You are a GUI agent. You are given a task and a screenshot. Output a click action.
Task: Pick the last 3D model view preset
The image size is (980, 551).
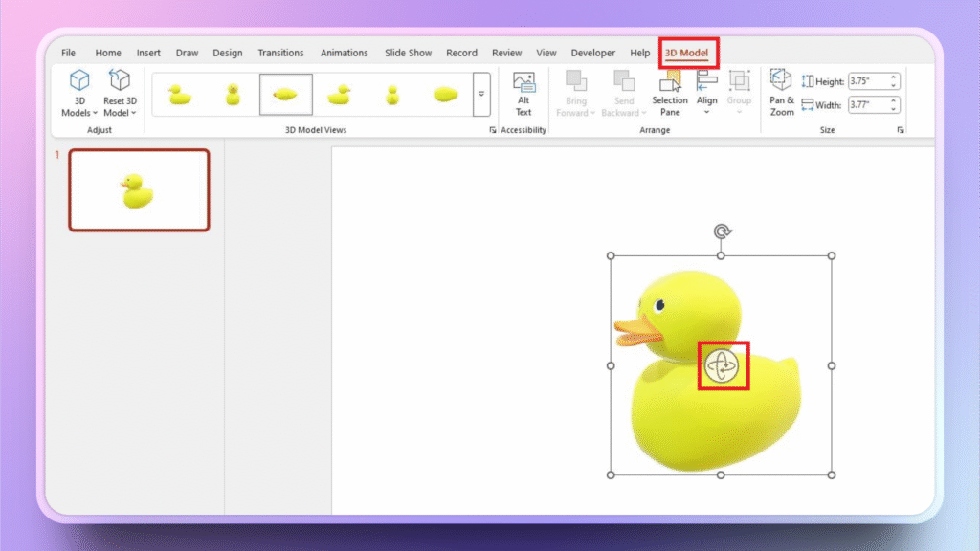tap(446, 94)
